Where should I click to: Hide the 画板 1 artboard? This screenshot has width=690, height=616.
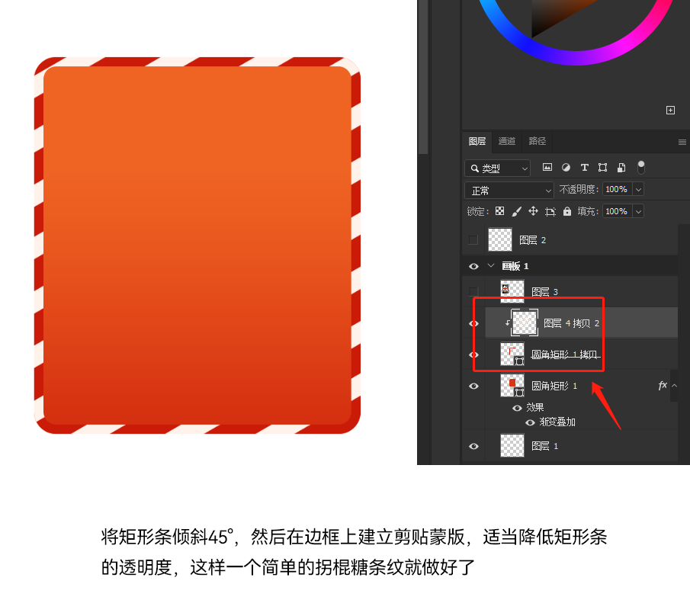point(473,266)
